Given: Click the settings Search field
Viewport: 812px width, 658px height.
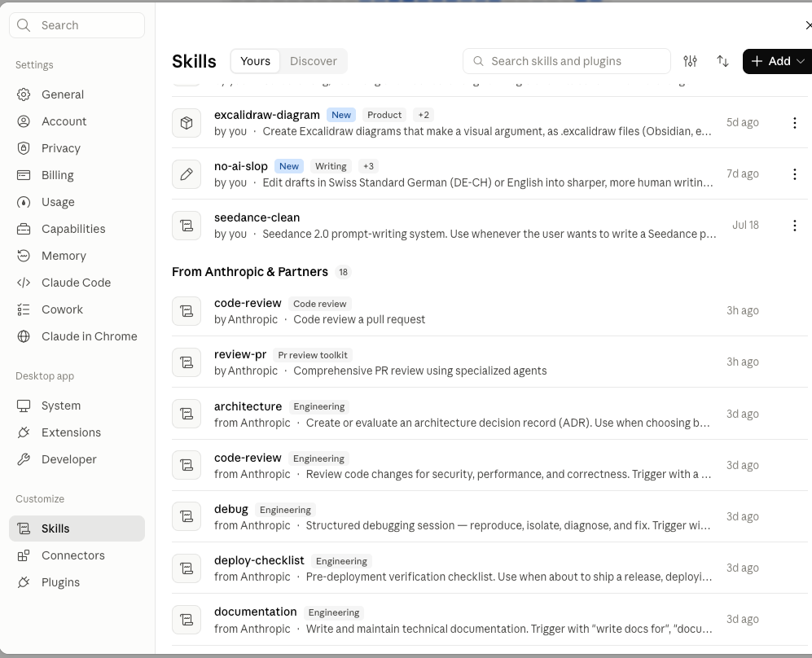Looking at the screenshot, I should click(77, 25).
